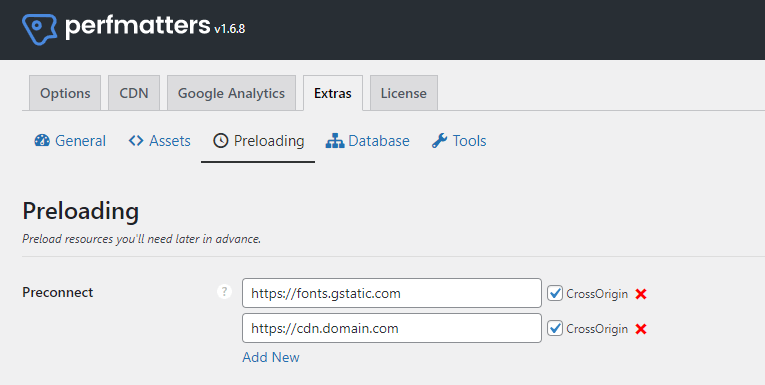Remove the cdn.domain.com preconnect entry
Viewport: 765px width, 385px height.
click(x=641, y=329)
